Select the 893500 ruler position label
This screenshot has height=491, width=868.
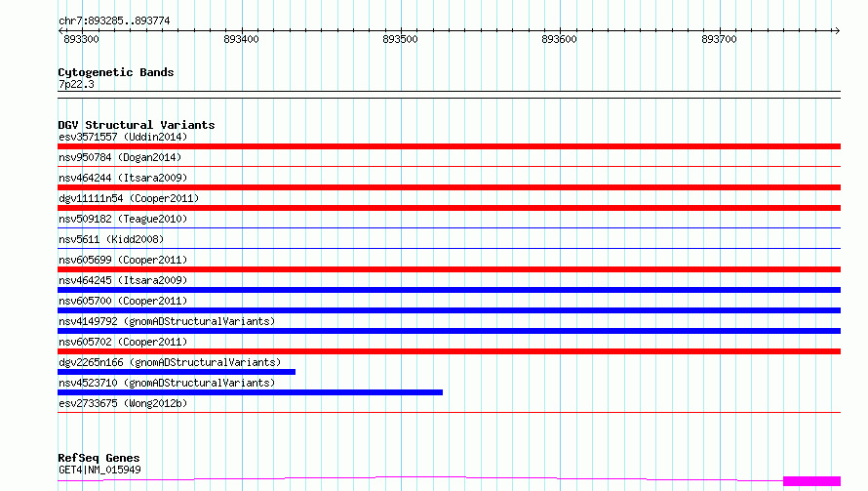click(x=400, y=39)
